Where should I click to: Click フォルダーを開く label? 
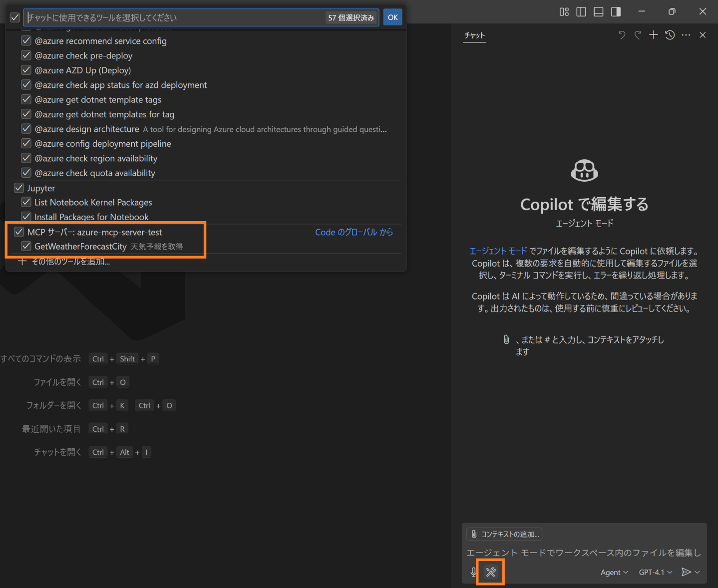pos(54,406)
